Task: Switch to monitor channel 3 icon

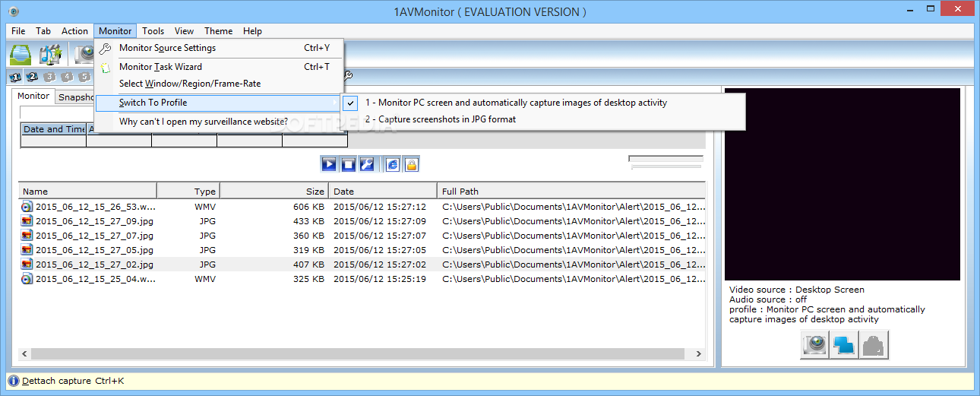Action: pos(49,77)
